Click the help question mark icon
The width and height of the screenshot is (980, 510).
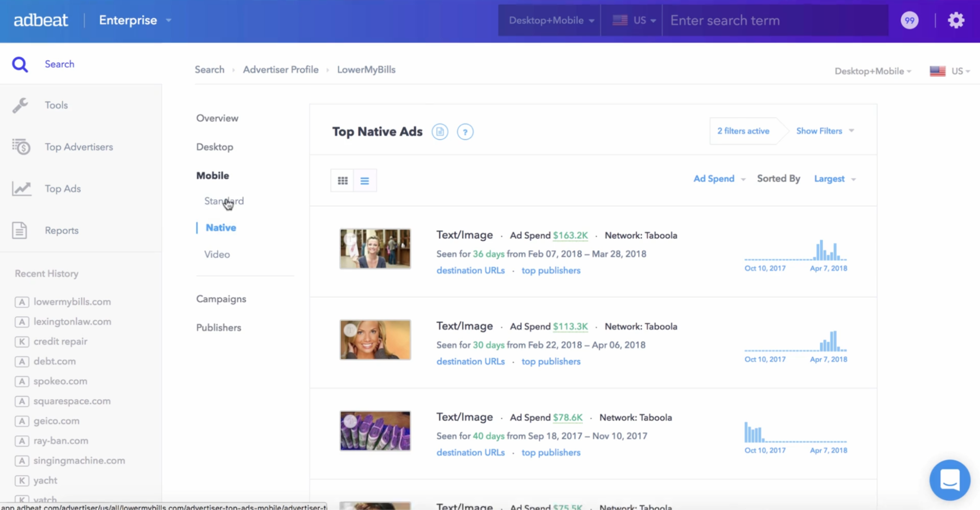(x=465, y=132)
